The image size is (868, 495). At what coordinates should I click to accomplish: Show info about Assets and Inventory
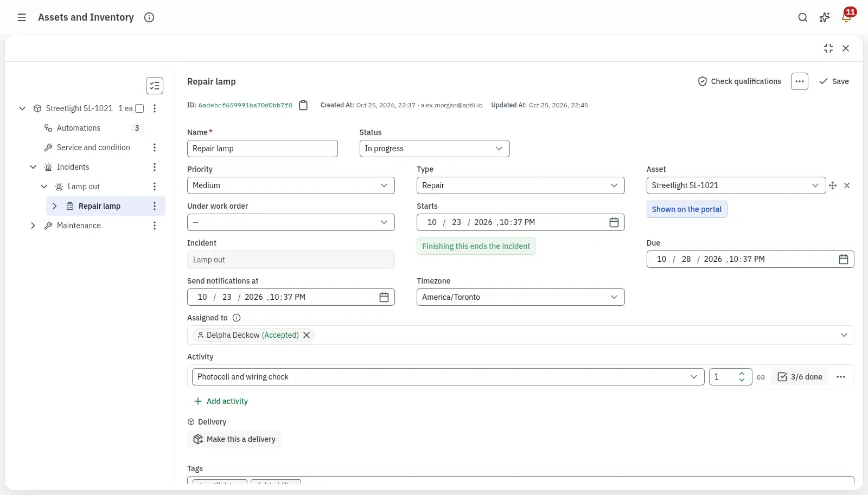click(149, 17)
